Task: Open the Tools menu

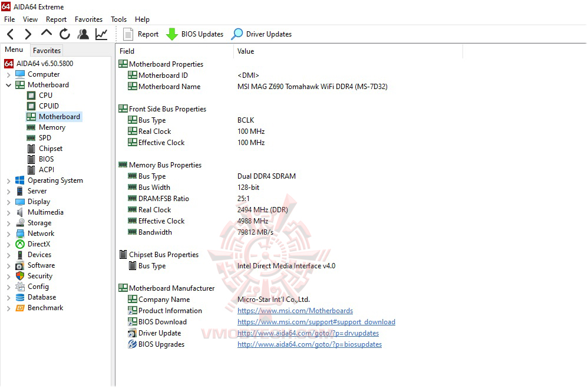Action: click(118, 19)
